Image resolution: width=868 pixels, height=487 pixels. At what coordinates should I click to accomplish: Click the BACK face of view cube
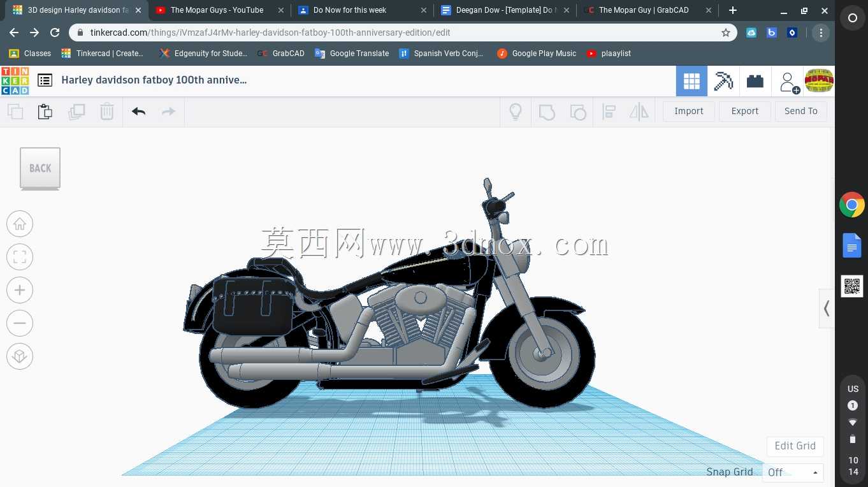[40, 168]
